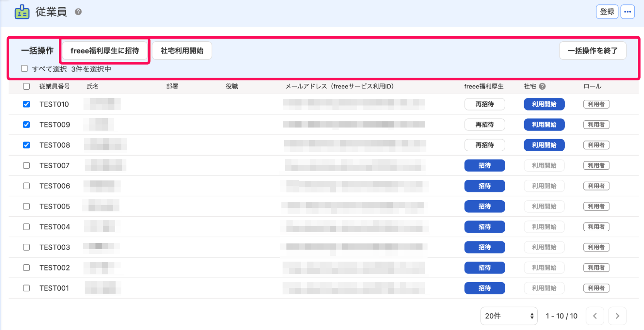Viewport: 644px width, 330px height.
Task: Click the 利用者 role tag for TEST010
Action: pyautogui.click(x=596, y=104)
